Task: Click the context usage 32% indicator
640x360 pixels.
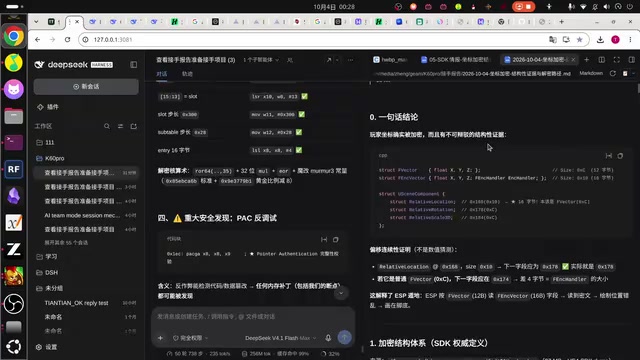Action: tap(331, 354)
